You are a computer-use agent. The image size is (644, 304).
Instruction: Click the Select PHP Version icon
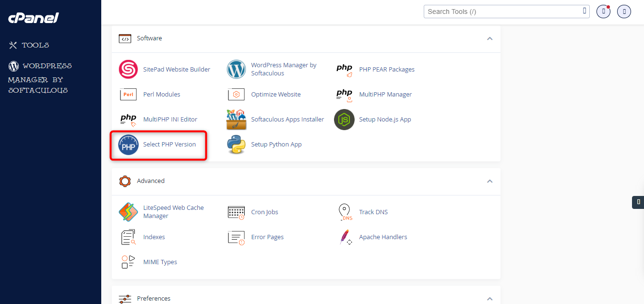pyautogui.click(x=128, y=145)
